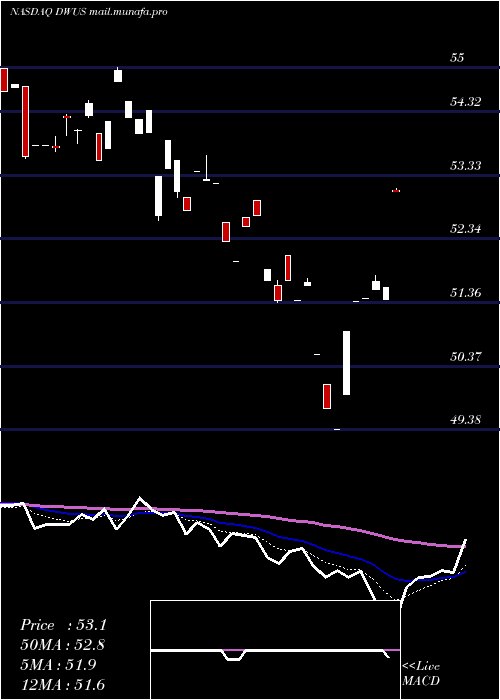Click the 12MA : 51.6 readout
Screen dimensions: 500x700
pyautogui.click(x=63, y=684)
